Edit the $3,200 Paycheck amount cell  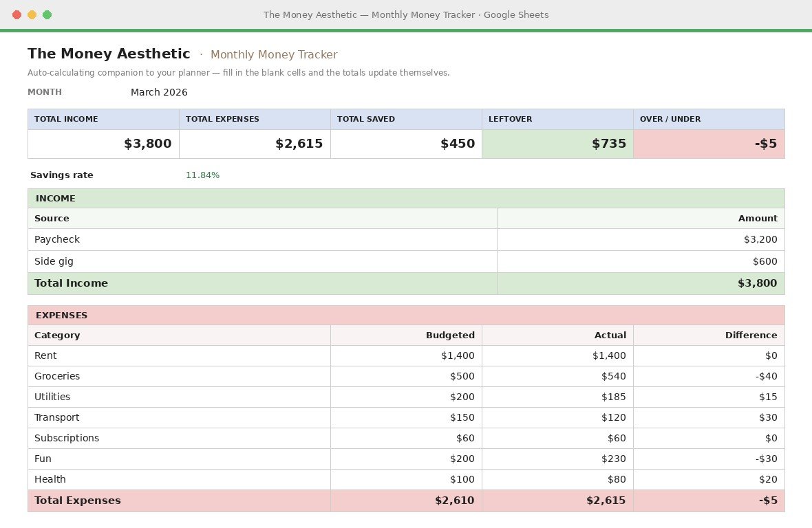(x=641, y=239)
